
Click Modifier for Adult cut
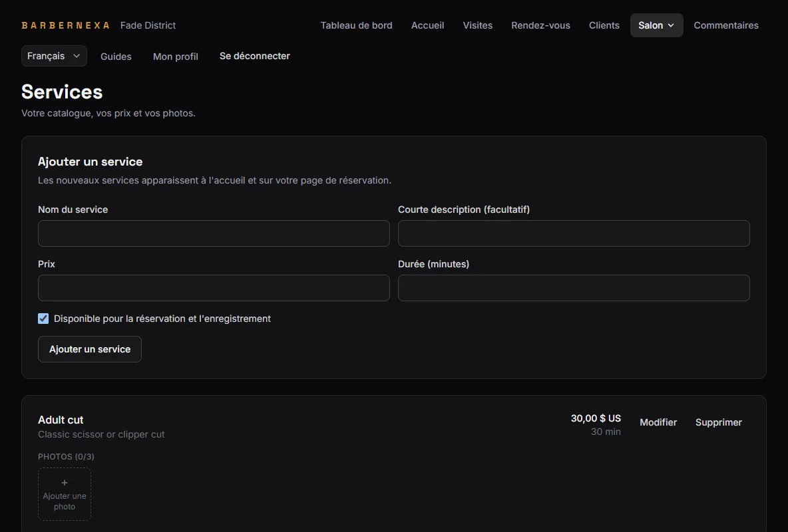point(658,422)
